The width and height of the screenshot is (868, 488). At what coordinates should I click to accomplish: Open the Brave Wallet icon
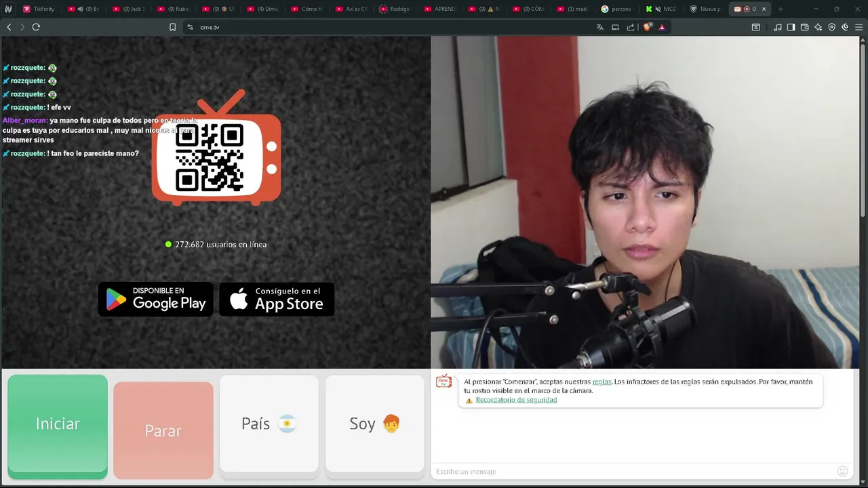pyautogui.click(x=804, y=27)
